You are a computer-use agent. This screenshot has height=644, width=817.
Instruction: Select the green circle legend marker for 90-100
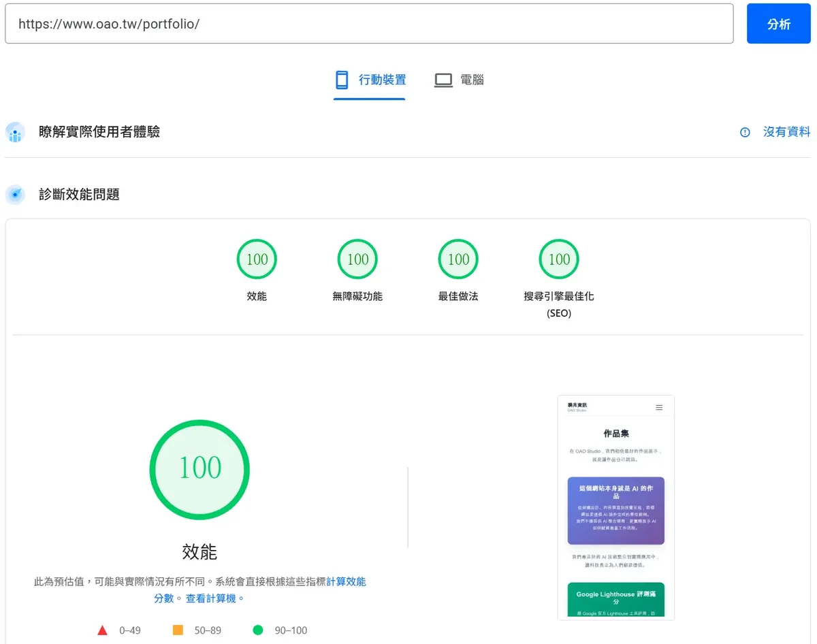(257, 630)
